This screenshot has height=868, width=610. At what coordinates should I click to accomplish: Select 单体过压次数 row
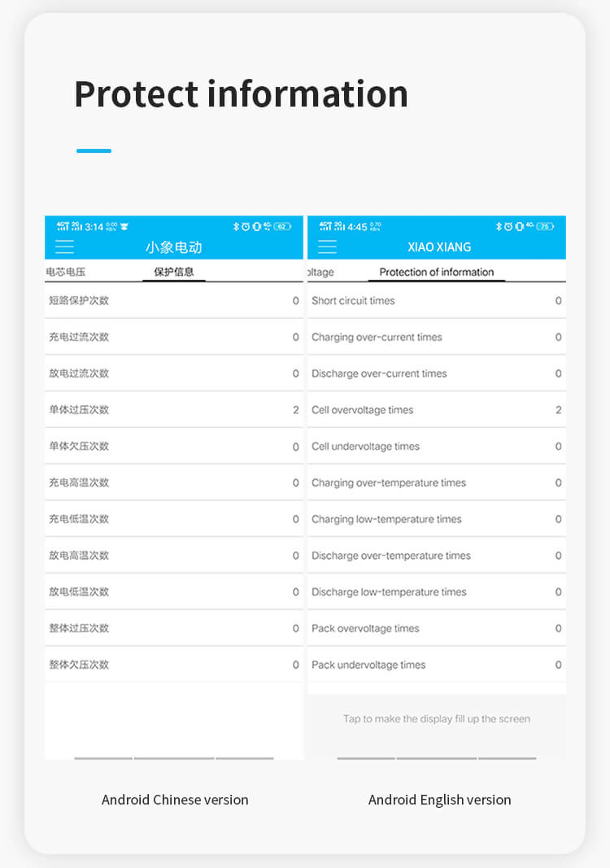pos(174,410)
